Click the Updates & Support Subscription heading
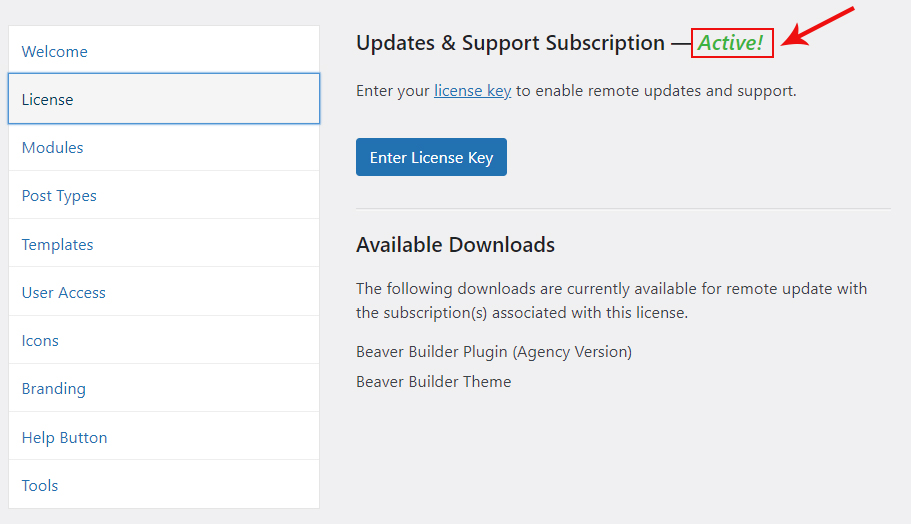This screenshot has height=524, width=911. pos(510,43)
